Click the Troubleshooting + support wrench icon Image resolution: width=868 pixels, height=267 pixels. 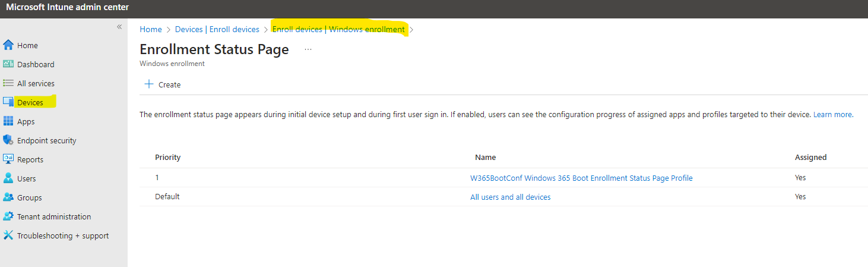point(8,235)
